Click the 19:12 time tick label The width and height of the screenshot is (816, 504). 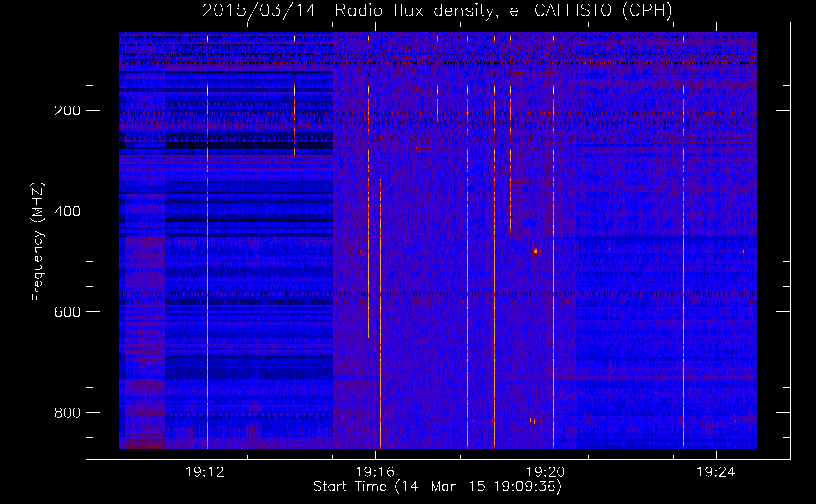pyautogui.click(x=204, y=472)
